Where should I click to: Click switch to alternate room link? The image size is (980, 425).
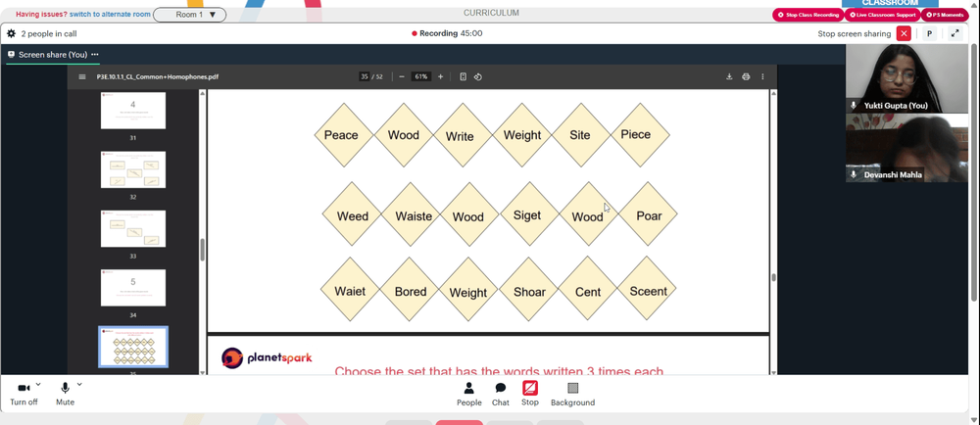pos(110,15)
